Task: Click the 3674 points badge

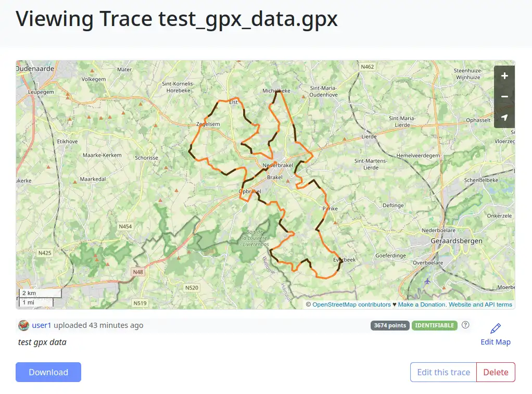Action: [390, 326]
